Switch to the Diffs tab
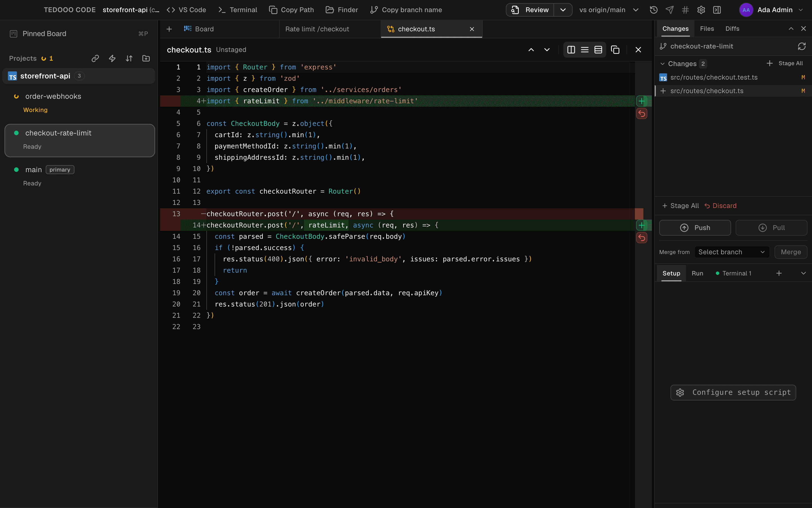Viewport: 812px width, 508px height. coord(732,29)
